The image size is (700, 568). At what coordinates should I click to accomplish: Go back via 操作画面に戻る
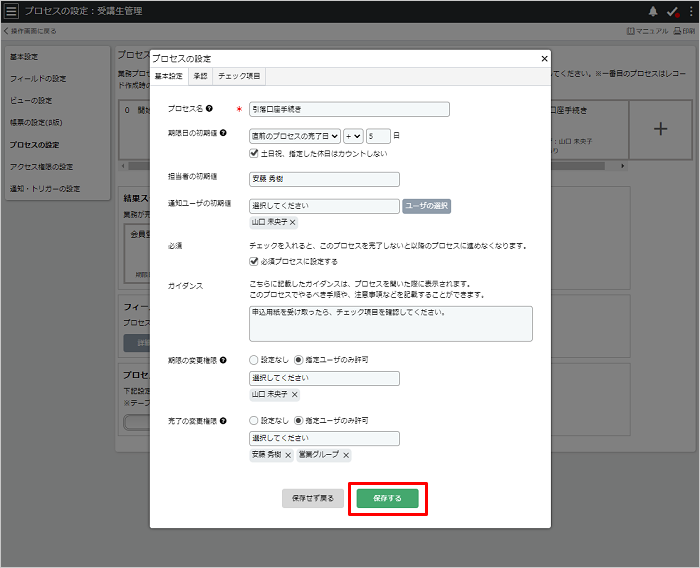(x=30, y=31)
